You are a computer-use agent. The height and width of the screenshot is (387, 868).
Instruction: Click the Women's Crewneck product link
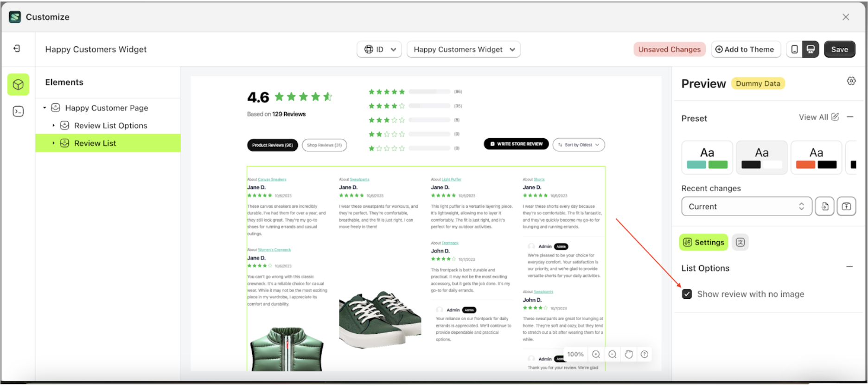pos(274,250)
